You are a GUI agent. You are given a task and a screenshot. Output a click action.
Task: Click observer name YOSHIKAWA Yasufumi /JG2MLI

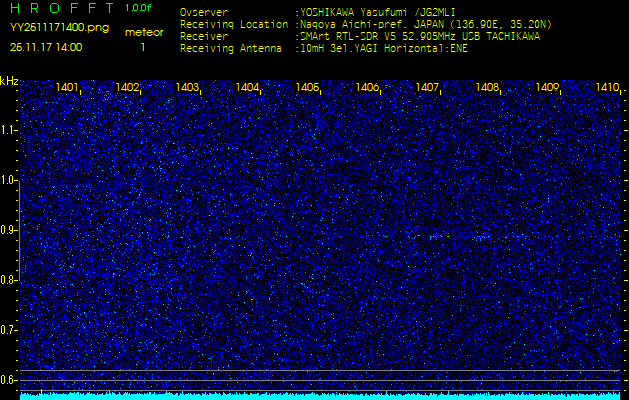pos(377,12)
